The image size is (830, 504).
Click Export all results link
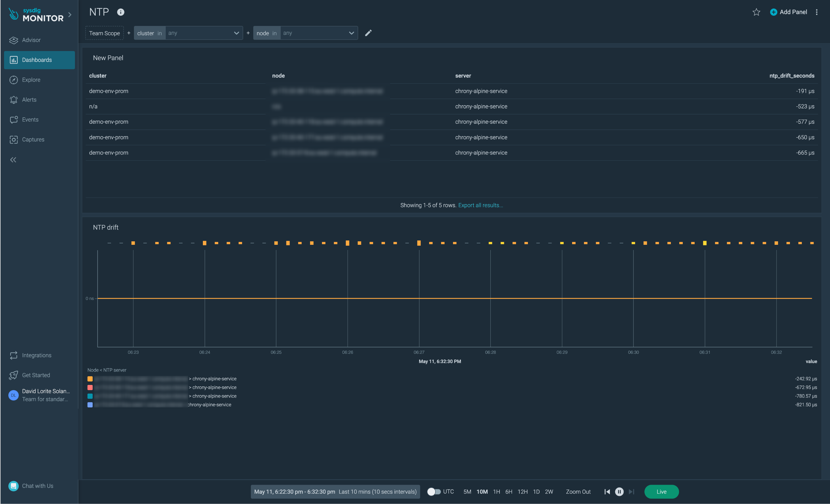click(480, 205)
